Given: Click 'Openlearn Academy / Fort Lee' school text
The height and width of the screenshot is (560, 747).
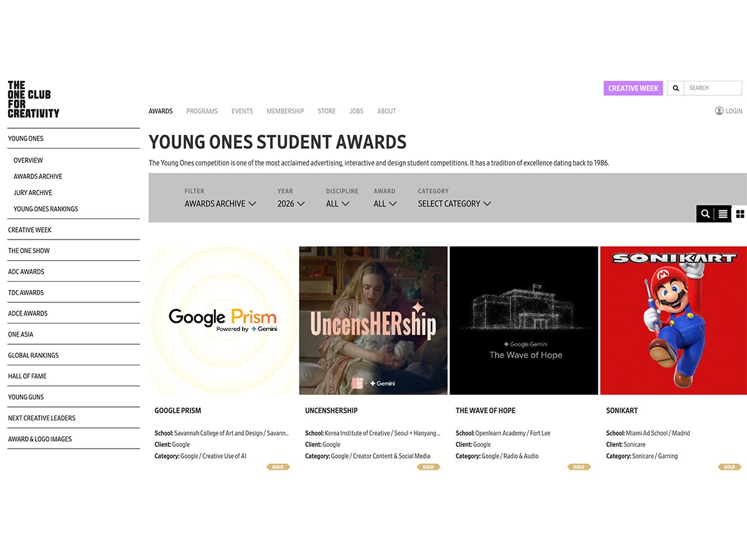Looking at the screenshot, I should tap(513, 433).
